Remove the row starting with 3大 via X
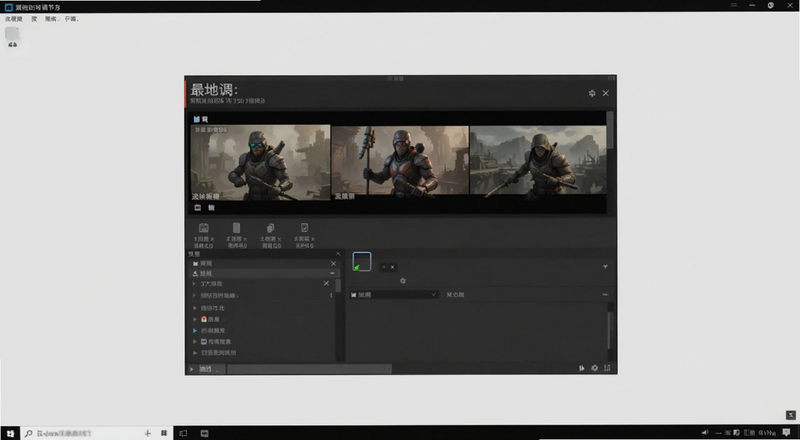 tap(327, 283)
